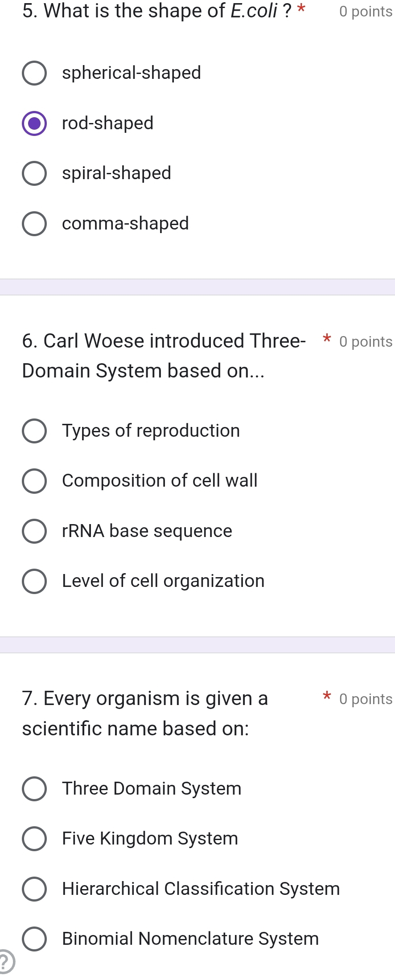Click 0 points label for question 5
Viewport: 395px width, 980px height.
tap(366, 12)
